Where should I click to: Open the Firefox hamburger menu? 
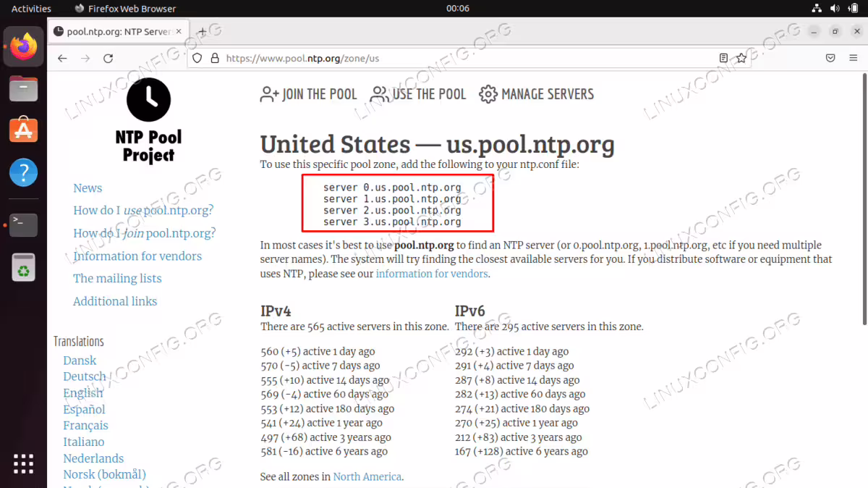click(x=854, y=58)
